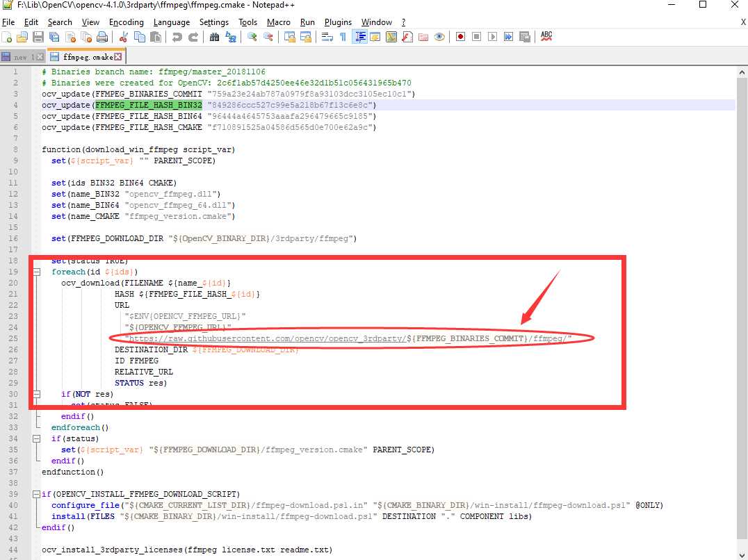The image size is (748, 560).
Task: Toggle file monitoring with the eye icon
Action: pyautogui.click(x=439, y=38)
